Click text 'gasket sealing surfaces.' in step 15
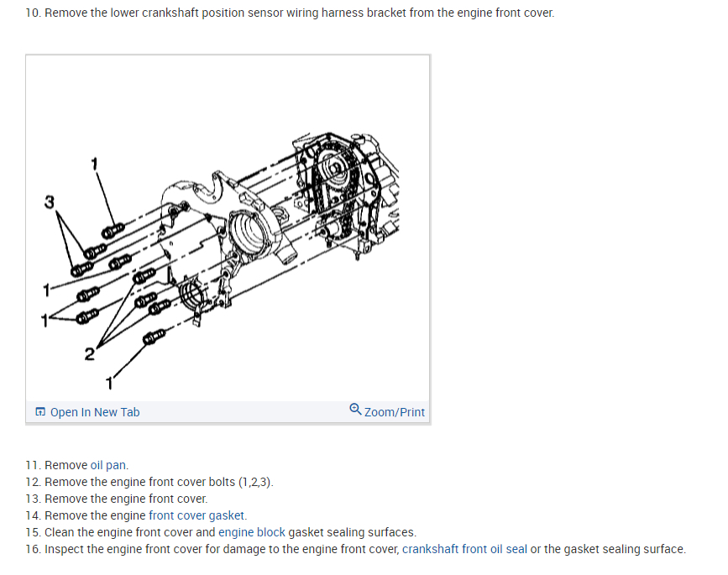 [x=353, y=532]
